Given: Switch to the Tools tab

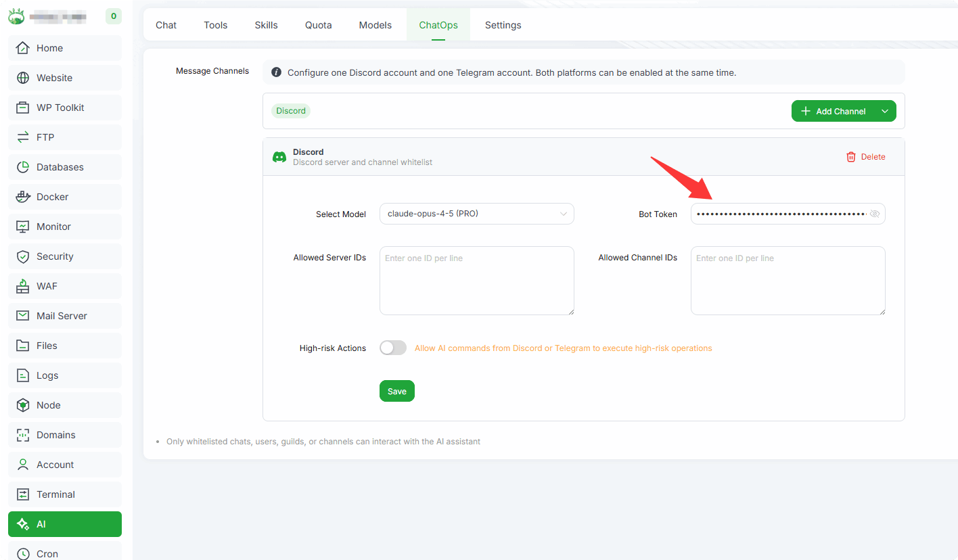Looking at the screenshot, I should coord(216,25).
